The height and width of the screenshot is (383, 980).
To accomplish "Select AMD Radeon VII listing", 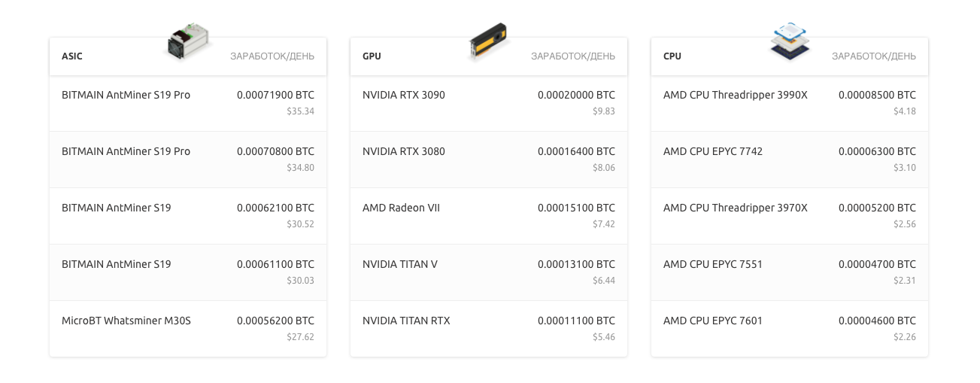I will [x=401, y=208].
